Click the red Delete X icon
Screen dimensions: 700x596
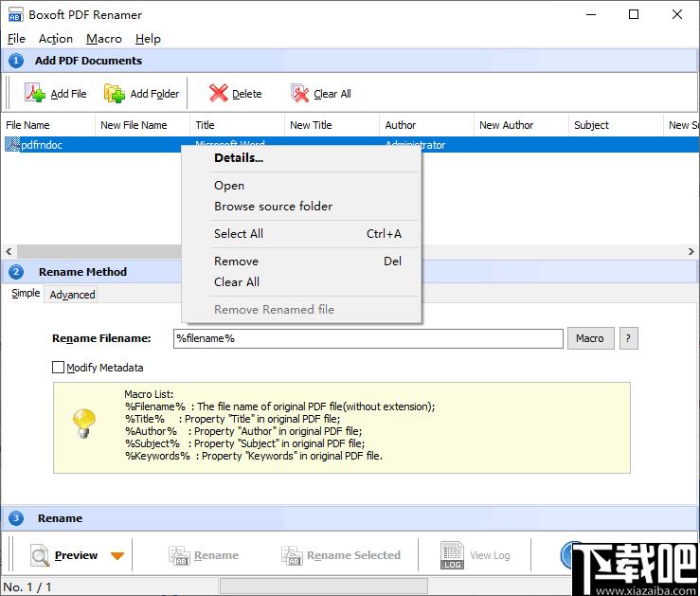[218, 93]
